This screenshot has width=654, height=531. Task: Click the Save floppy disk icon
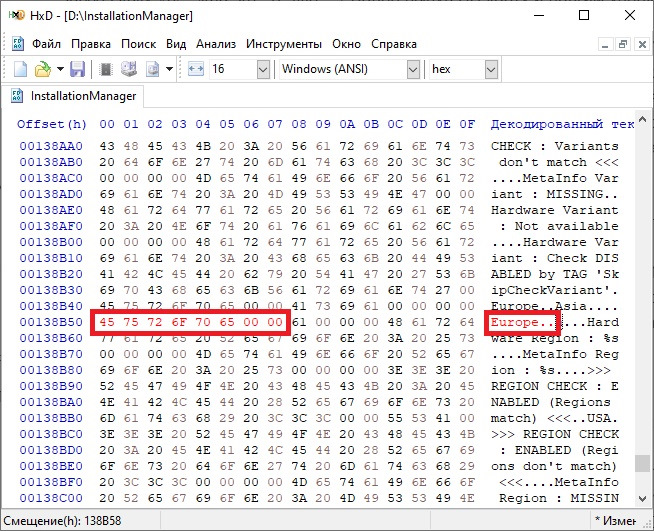tap(77, 69)
